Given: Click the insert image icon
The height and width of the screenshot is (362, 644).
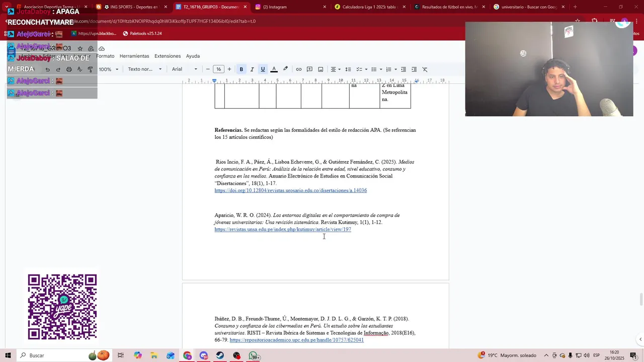Looking at the screenshot, I should [x=320, y=69].
